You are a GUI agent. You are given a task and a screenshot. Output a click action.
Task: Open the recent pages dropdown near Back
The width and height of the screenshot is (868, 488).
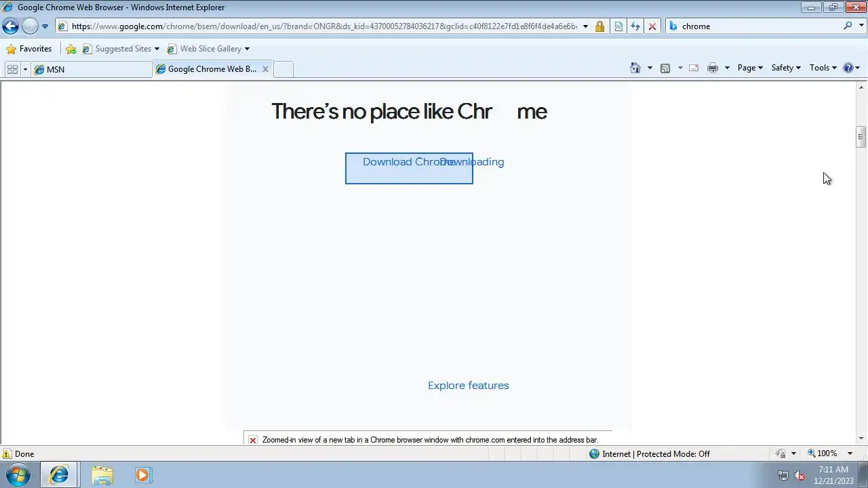[45, 26]
